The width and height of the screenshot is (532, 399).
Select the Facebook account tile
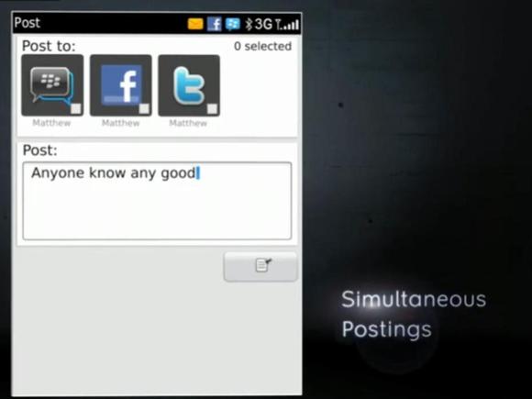(x=121, y=85)
